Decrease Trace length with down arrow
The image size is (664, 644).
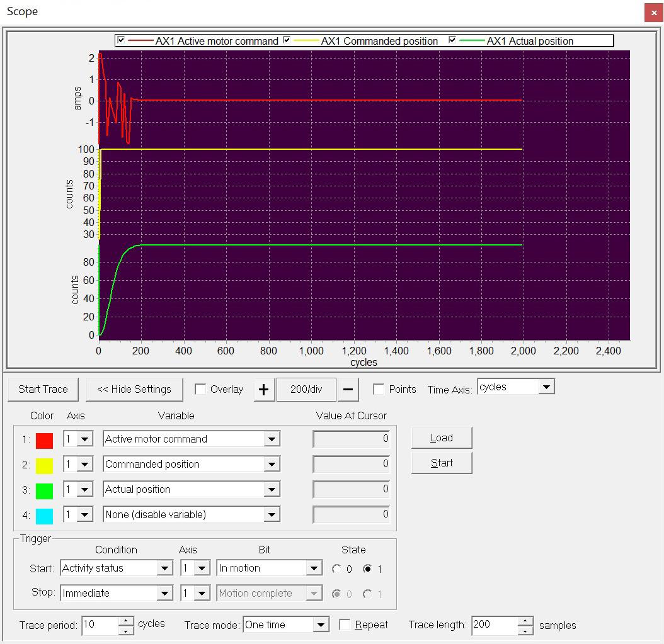point(525,630)
